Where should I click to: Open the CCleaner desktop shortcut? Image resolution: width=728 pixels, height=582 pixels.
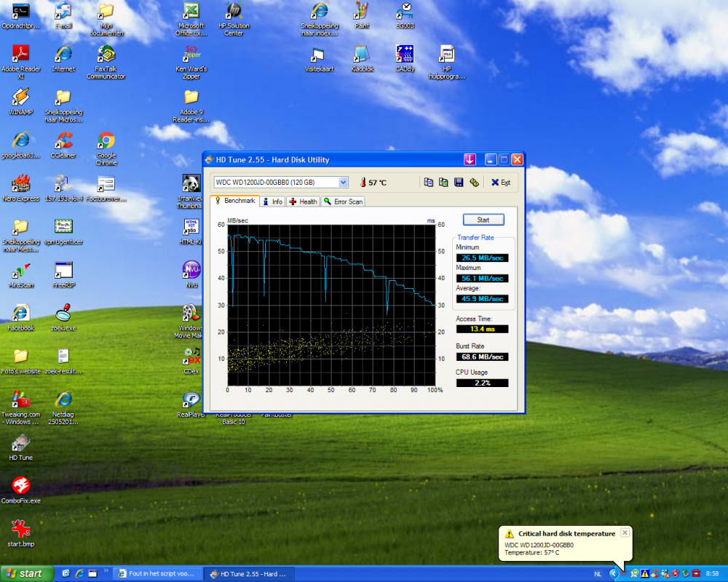pos(63,140)
